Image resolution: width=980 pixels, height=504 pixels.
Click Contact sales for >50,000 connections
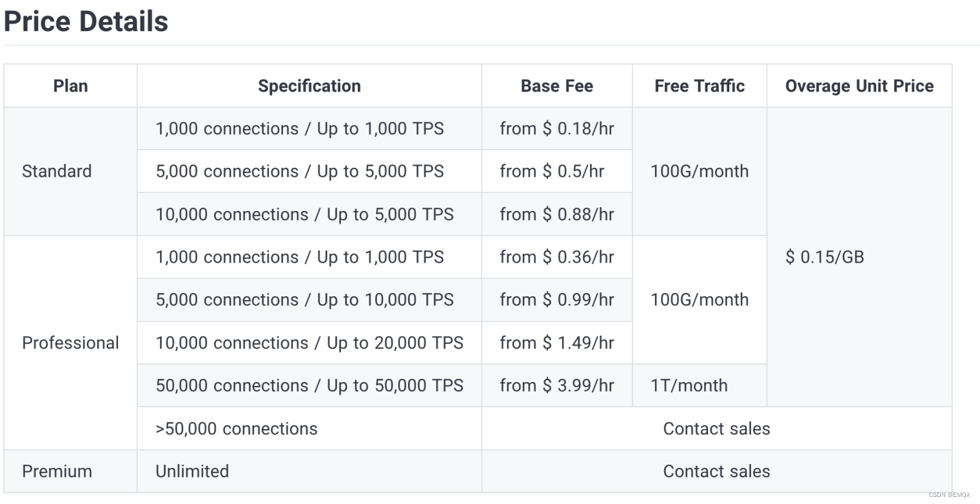(x=716, y=428)
